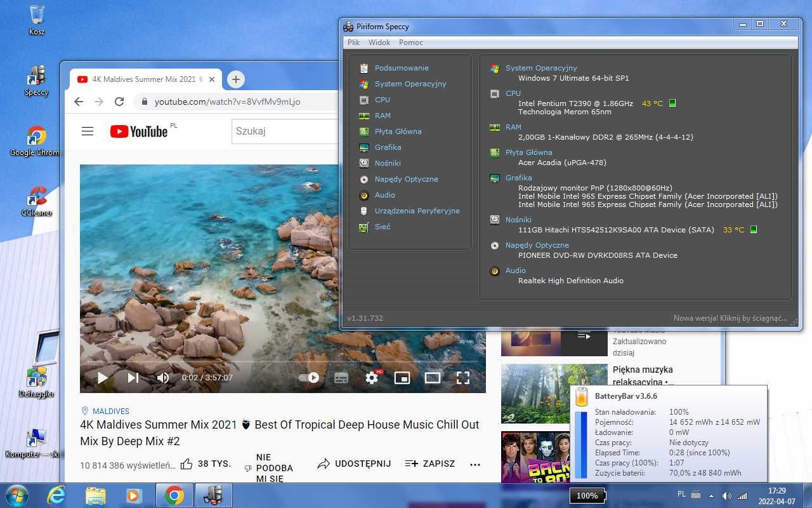The image size is (812, 508).
Task: Click the Grafika heading in summary pane
Action: 518,178
